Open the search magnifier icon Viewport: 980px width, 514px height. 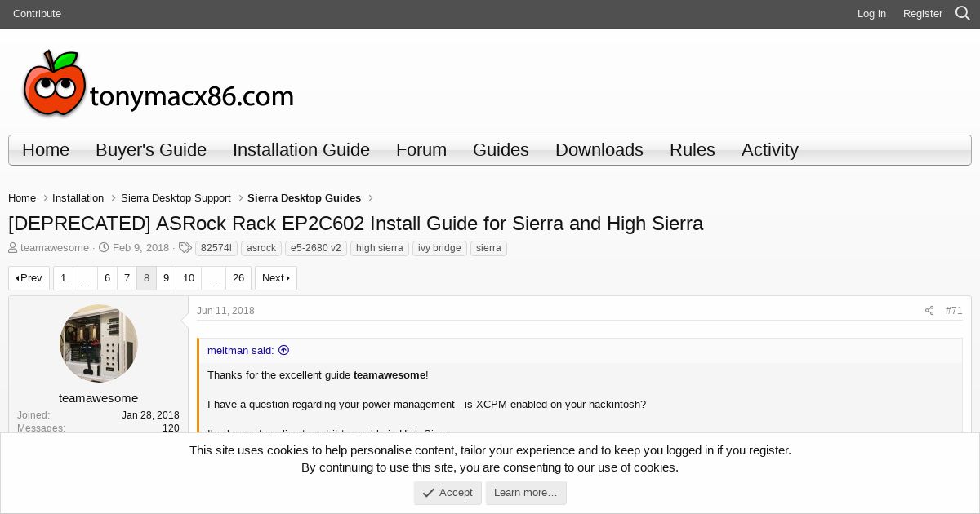[963, 14]
